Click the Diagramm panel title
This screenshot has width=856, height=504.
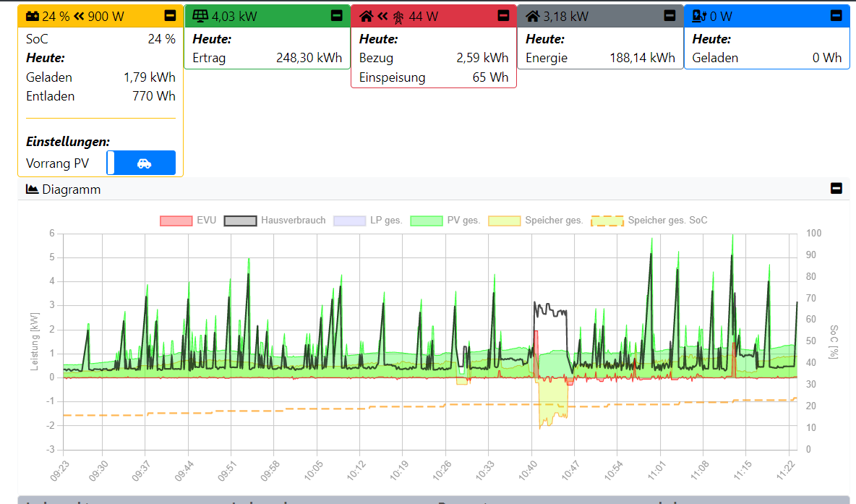(71, 189)
